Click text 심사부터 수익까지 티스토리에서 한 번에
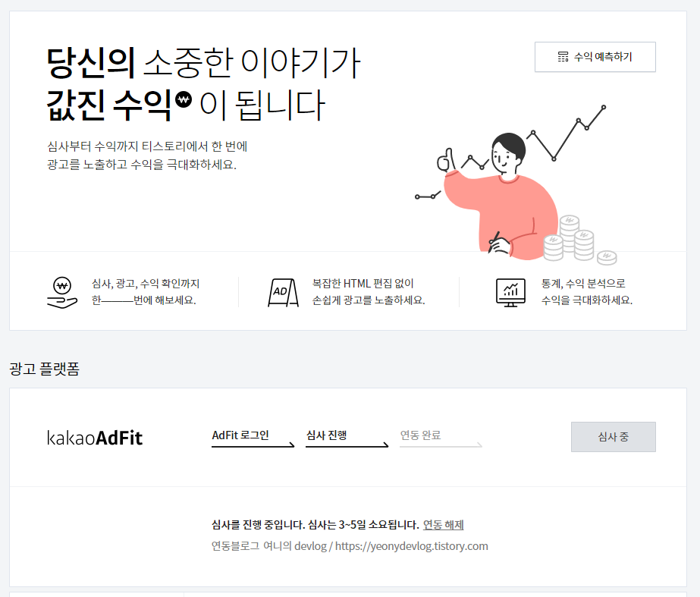Screen dimensions: 700x597 [147, 146]
